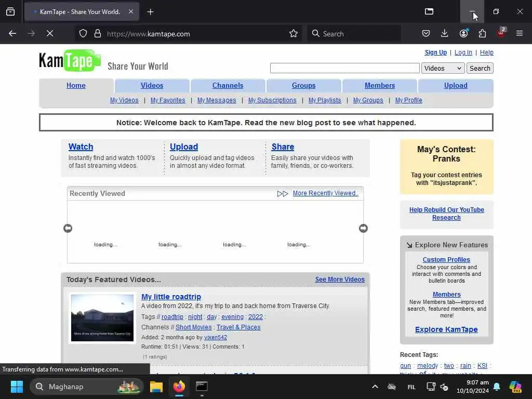This screenshot has height=399, width=532.
Task: Stop loading the page
Action: (x=50, y=33)
